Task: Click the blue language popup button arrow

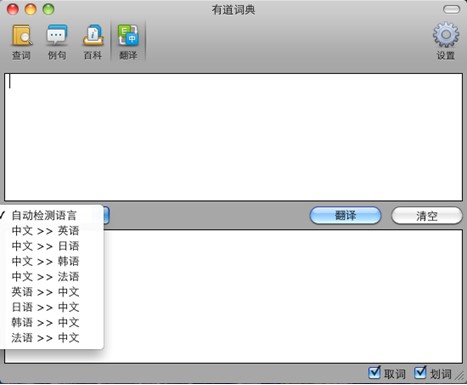Action: [x=106, y=215]
